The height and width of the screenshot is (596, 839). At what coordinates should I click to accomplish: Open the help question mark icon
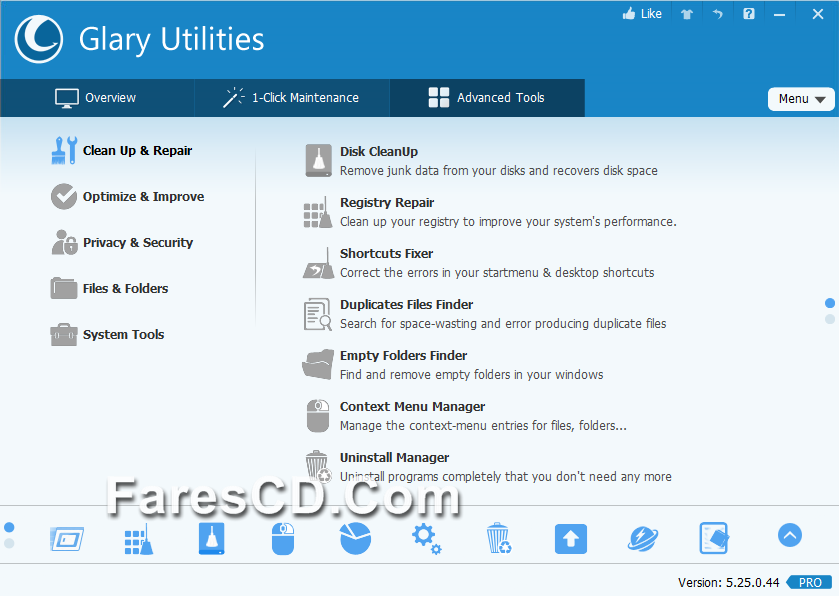(x=749, y=14)
